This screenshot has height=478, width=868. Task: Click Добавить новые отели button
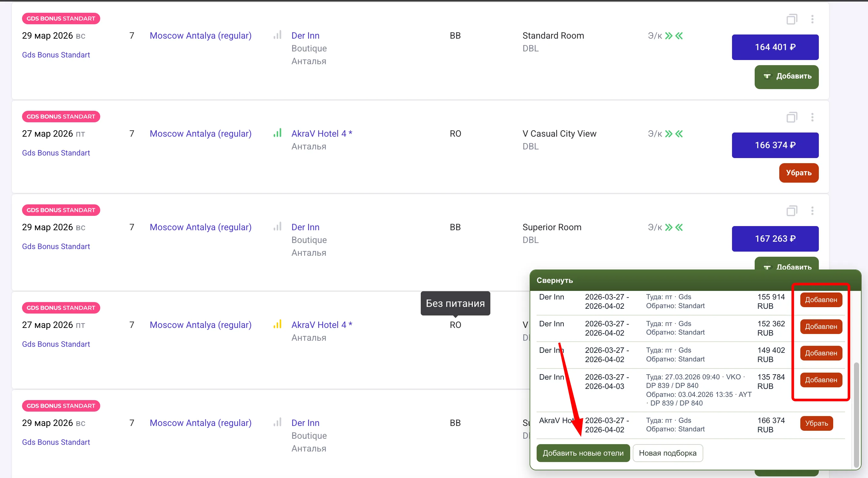(x=583, y=453)
